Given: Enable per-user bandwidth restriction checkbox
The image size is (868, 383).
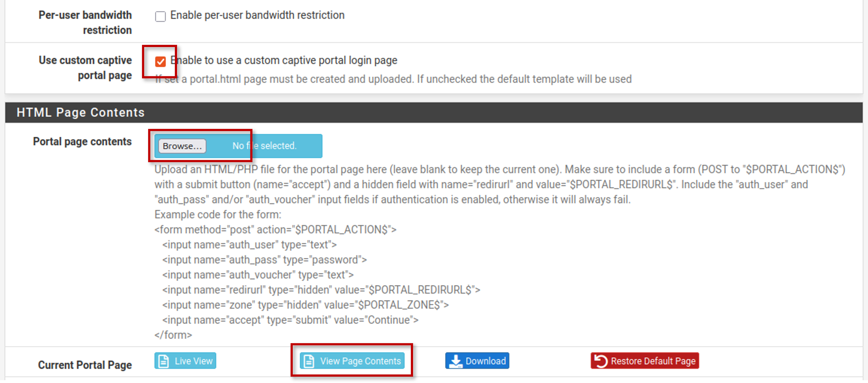Looking at the screenshot, I should coord(160,16).
